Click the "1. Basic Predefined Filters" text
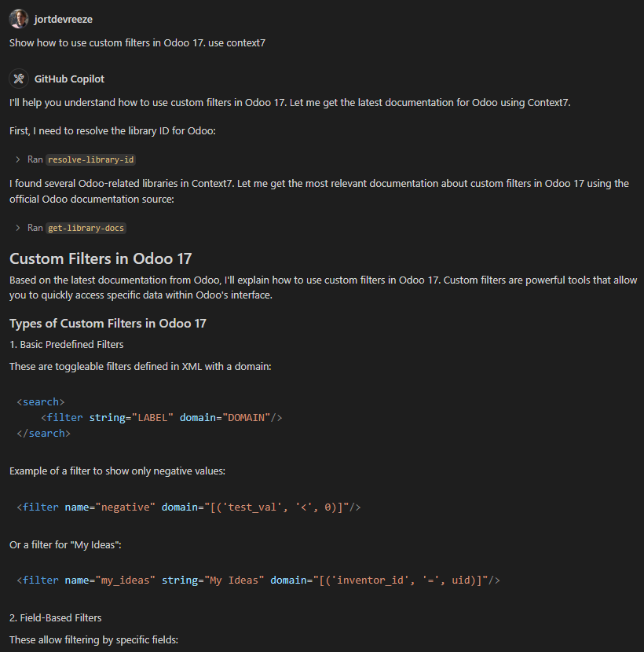Image resolution: width=644 pixels, height=652 pixels. click(x=67, y=344)
